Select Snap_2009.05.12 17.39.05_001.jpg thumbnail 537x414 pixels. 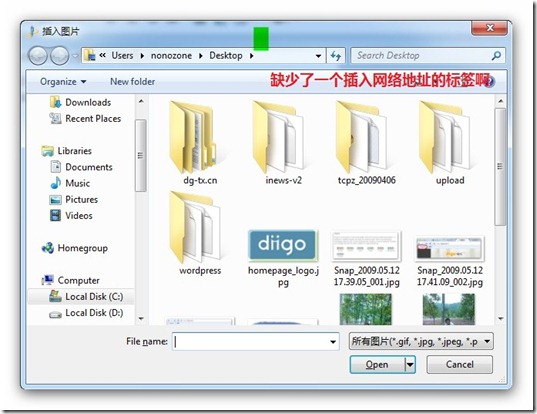tap(366, 246)
